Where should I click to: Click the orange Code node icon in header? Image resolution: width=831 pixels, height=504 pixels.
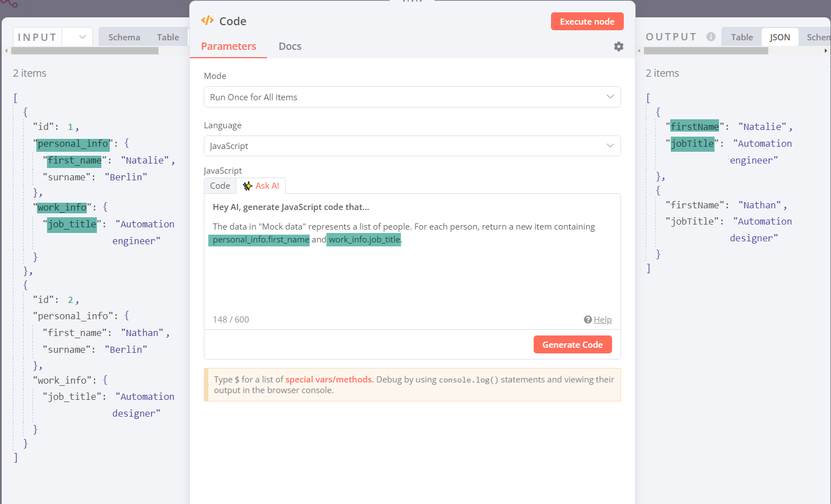[x=207, y=20]
